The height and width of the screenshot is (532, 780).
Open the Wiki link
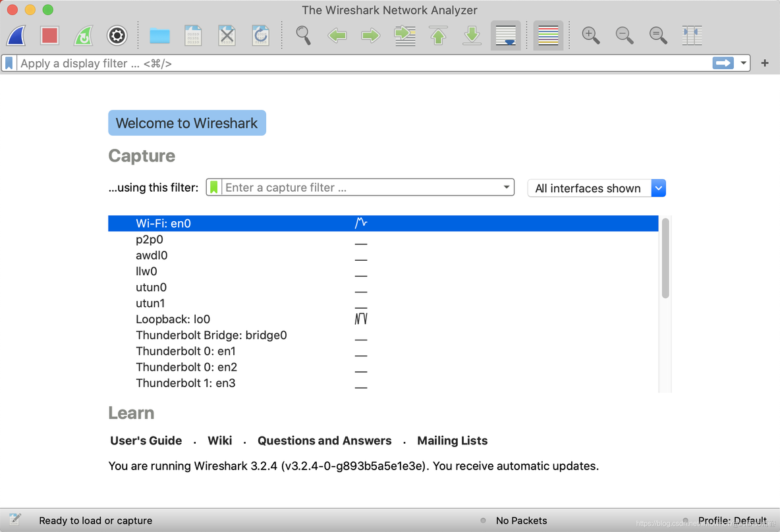[220, 440]
